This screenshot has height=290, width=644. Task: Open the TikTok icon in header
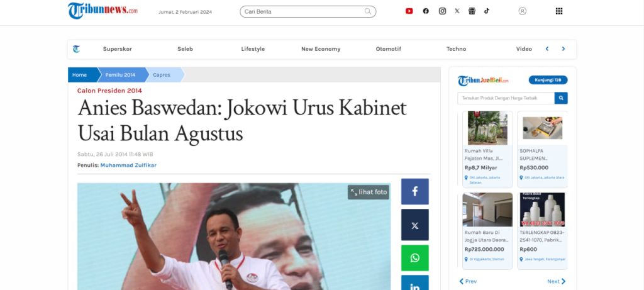click(x=487, y=11)
